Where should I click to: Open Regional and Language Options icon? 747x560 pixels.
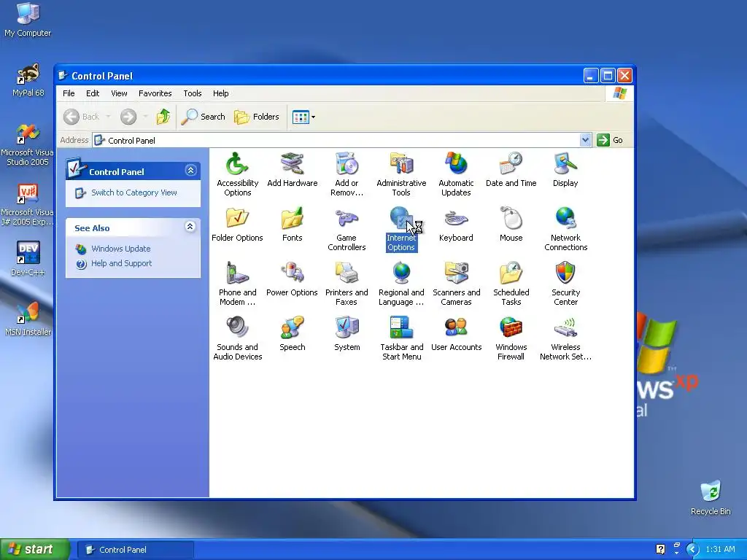401,274
